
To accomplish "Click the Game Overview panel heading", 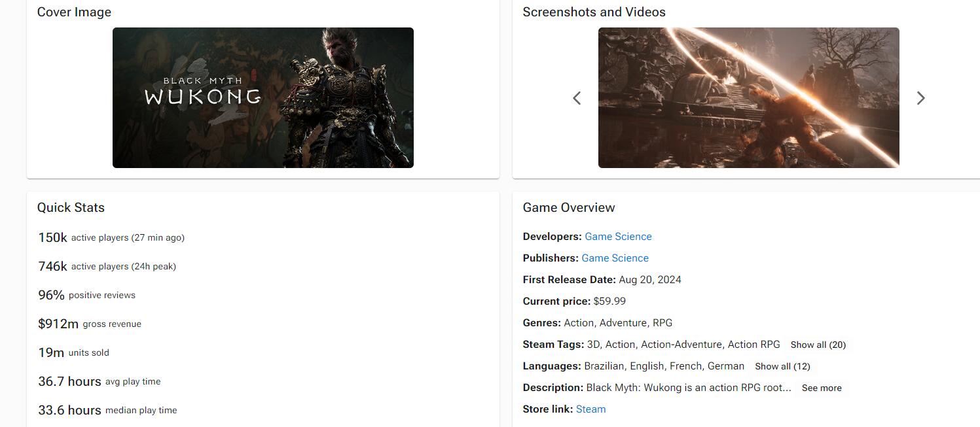I will (568, 207).
